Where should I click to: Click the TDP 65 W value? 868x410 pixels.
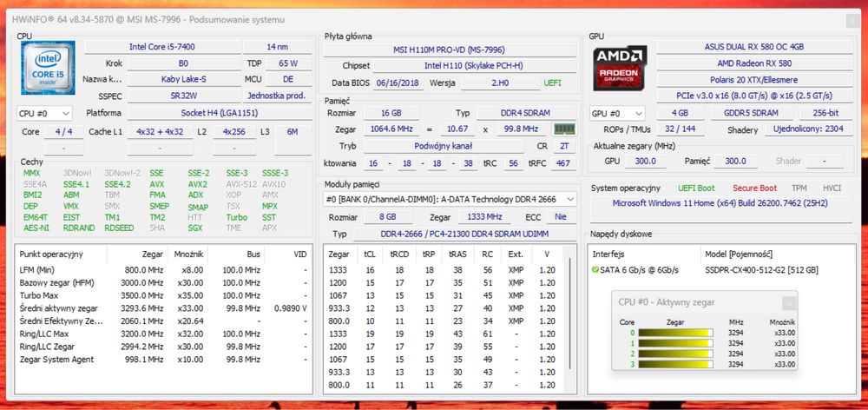coord(288,63)
